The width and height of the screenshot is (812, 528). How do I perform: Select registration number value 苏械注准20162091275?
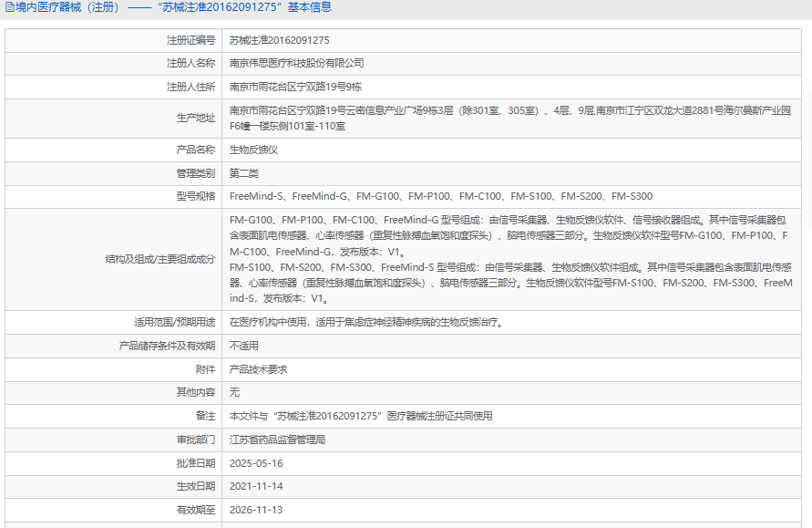(x=279, y=40)
